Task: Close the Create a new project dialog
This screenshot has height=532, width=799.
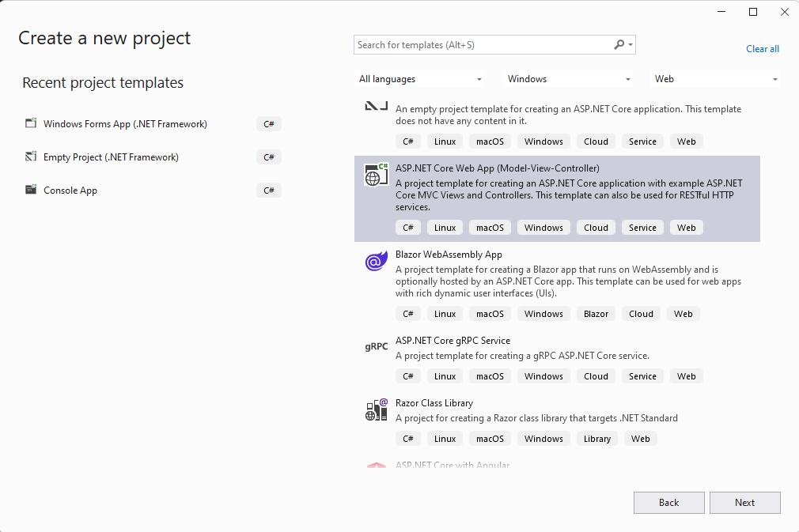Action: [x=784, y=12]
